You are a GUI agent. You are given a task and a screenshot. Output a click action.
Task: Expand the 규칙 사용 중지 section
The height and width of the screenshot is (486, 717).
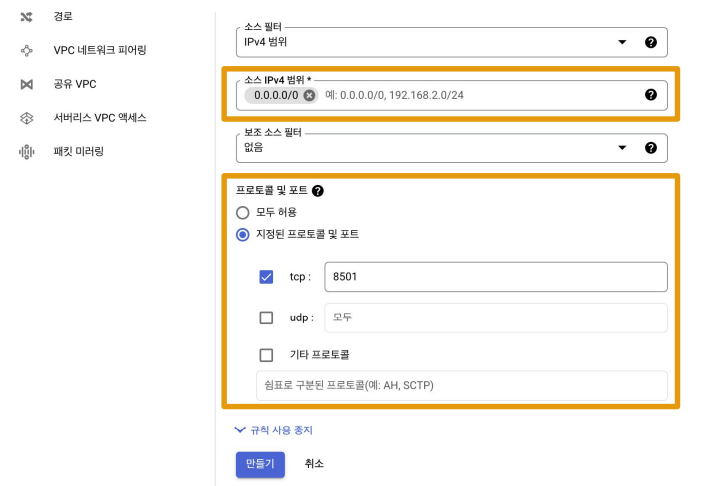pos(273,430)
